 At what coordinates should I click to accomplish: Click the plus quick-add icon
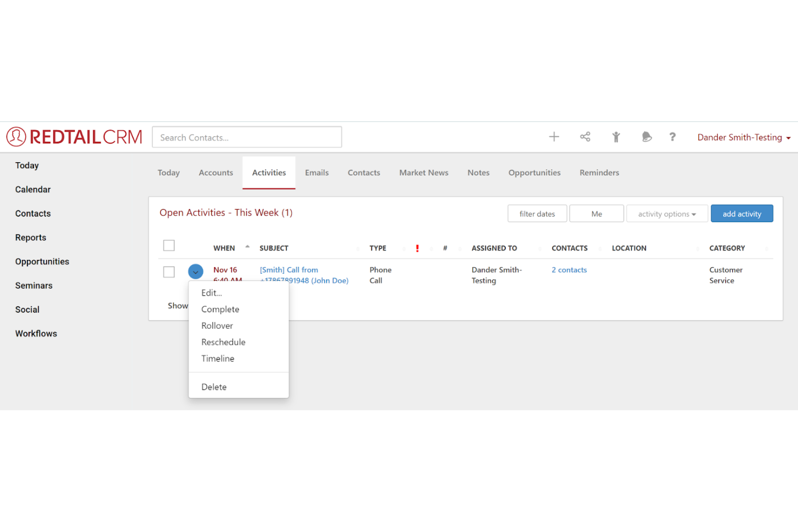tap(554, 136)
